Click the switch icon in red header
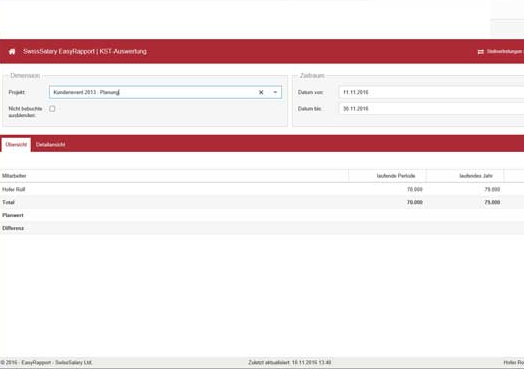Viewport: 524px width, 369px height. coord(481,52)
